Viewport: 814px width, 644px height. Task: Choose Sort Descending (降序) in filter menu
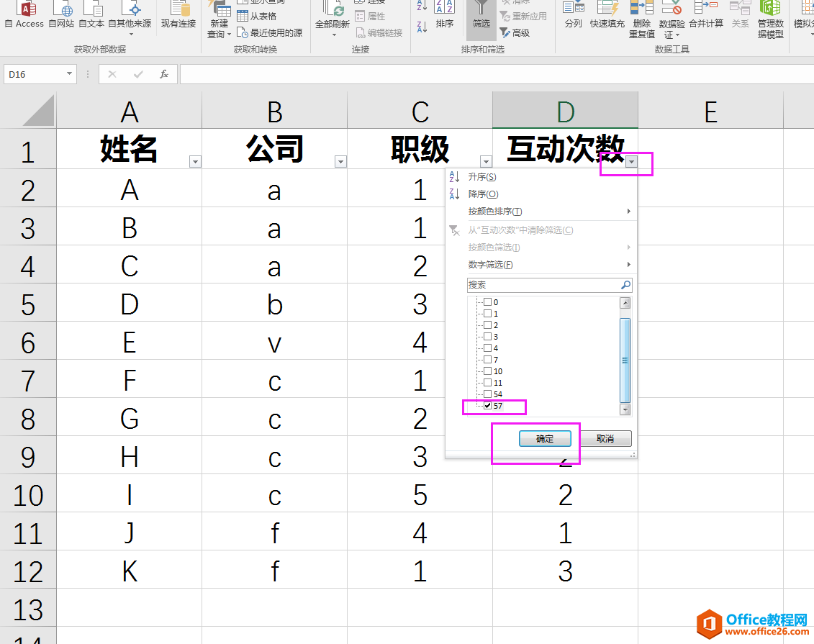pyautogui.click(x=541, y=194)
